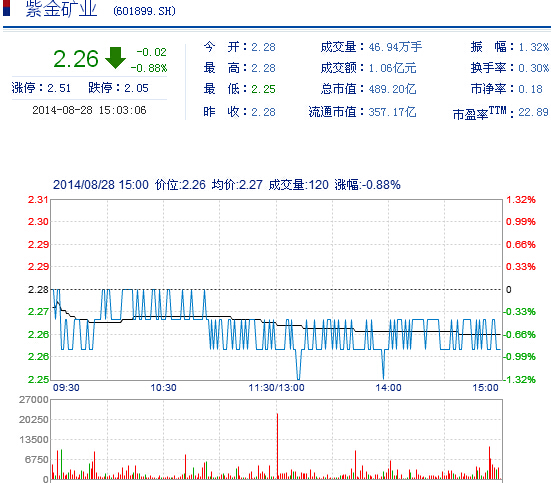Click the price dip to 2.25 before 14:00
The image size is (551, 483).
(x=383, y=366)
